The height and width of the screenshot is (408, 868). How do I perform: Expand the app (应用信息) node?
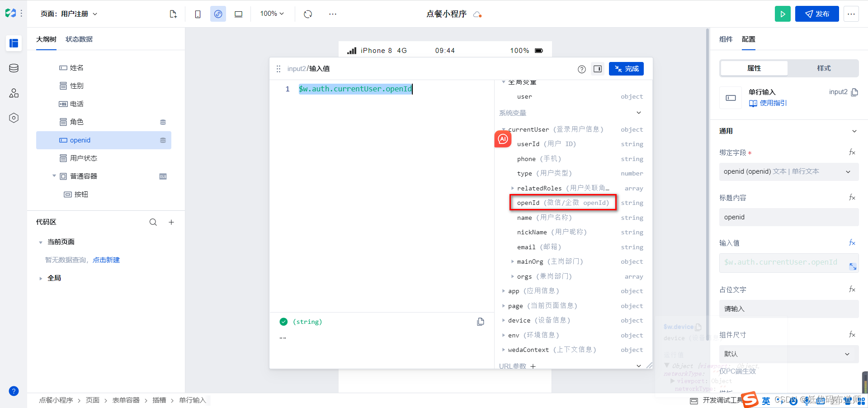[x=503, y=291]
